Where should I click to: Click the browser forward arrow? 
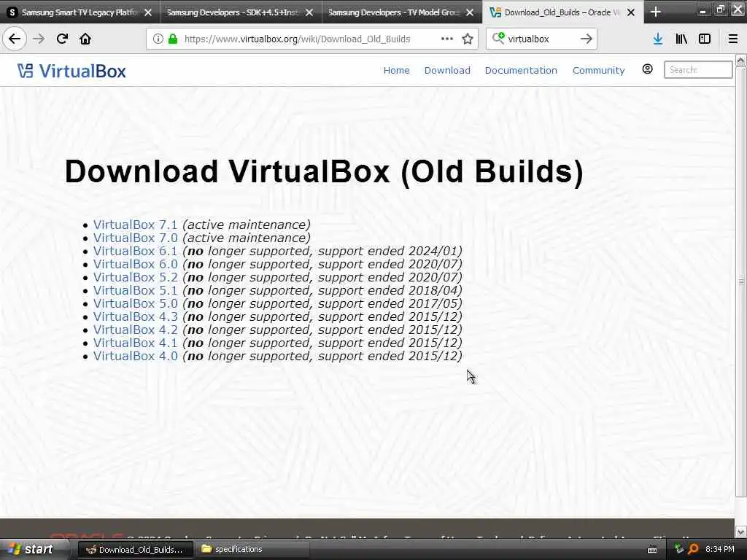point(39,39)
